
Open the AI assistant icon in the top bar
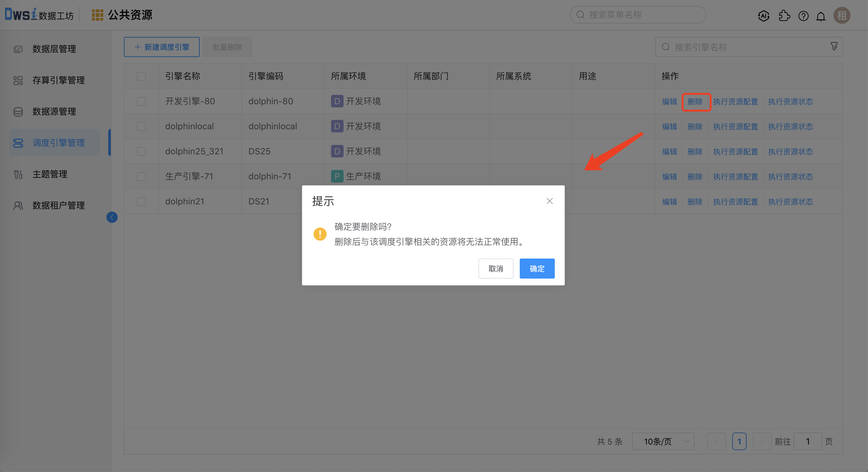(x=763, y=16)
